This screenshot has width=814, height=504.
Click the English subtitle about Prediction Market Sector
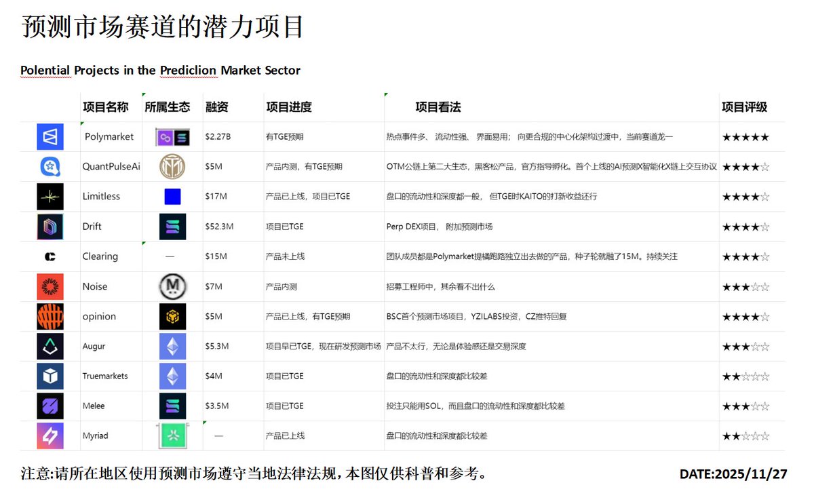161,71
